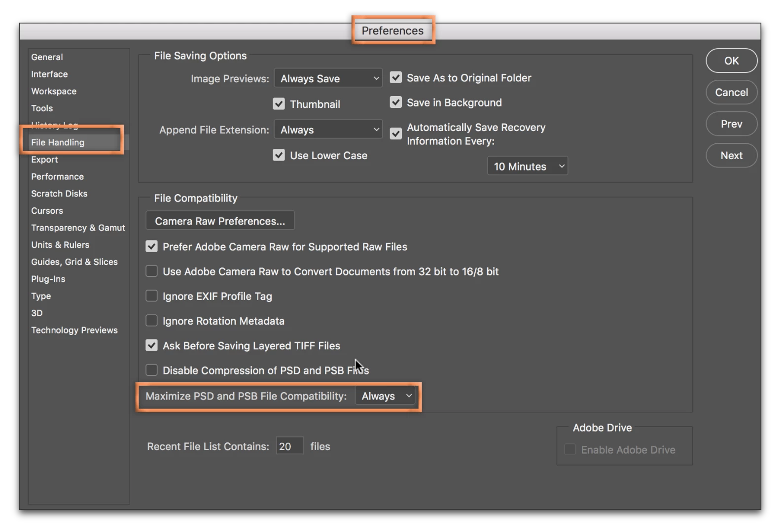This screenshot has width=781, height=532.
Task: Click the Cancel button
Action: click(x=732, y=92)
